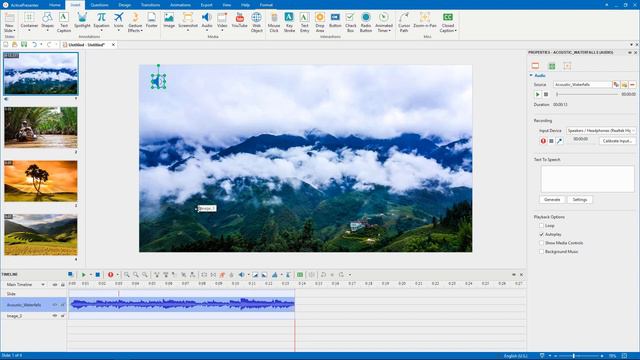The width and height of the screenshot is (640, 360).
Task: Click the Generate text-to-speech button
Action: tap(552, 200)
